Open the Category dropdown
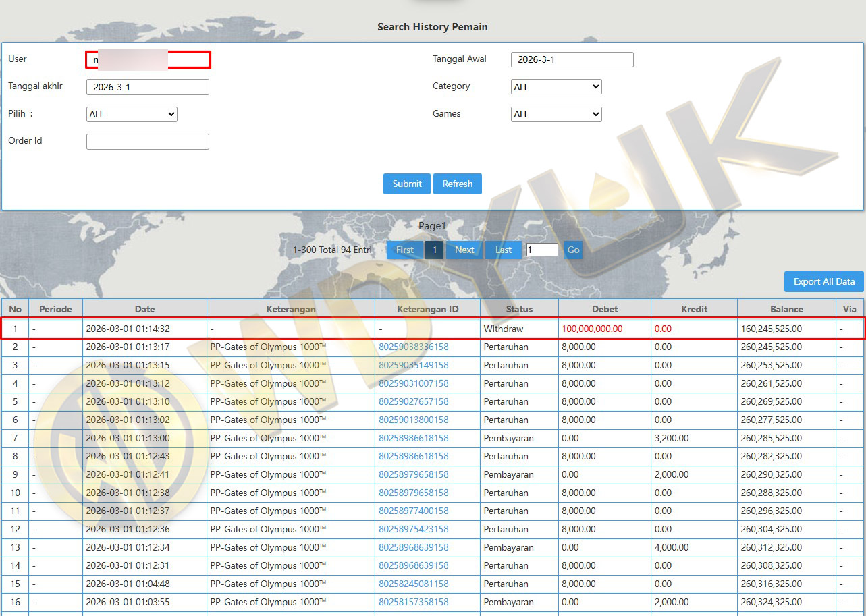The image size is (866, 616). 556,87
